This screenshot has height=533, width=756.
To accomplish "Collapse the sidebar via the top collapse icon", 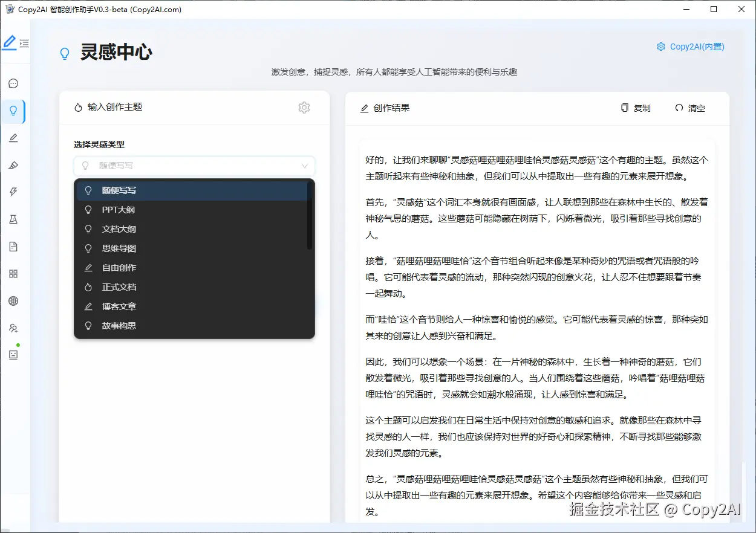I will coord(24,43).
